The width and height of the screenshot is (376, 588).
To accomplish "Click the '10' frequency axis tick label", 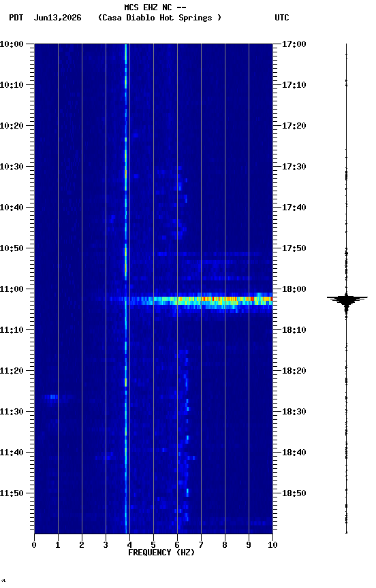I will click(272, 545).
